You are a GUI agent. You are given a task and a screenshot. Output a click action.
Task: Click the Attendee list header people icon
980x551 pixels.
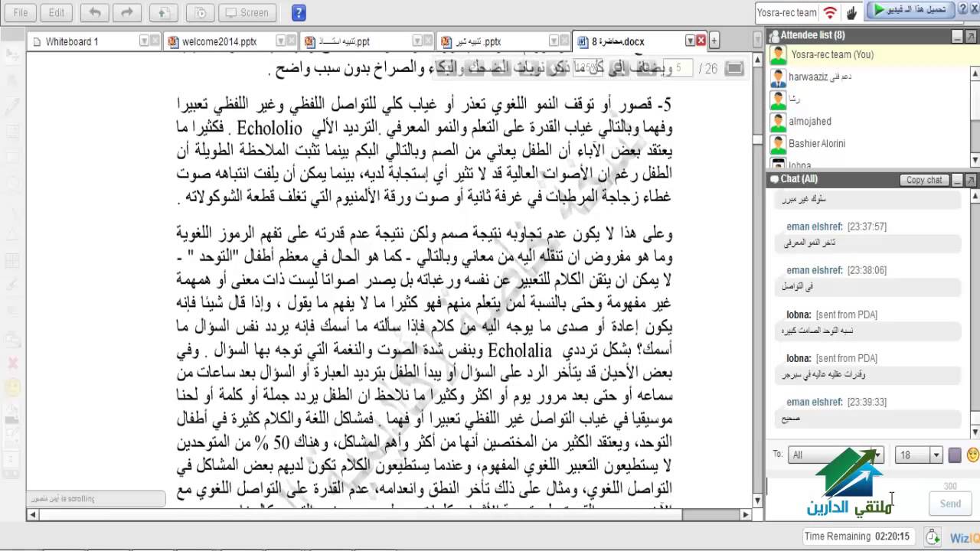click(773, 35)
